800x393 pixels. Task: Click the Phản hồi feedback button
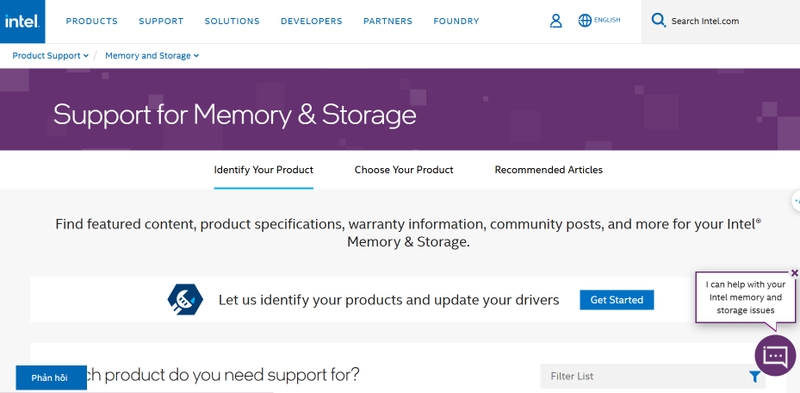(x=51, y=378)
